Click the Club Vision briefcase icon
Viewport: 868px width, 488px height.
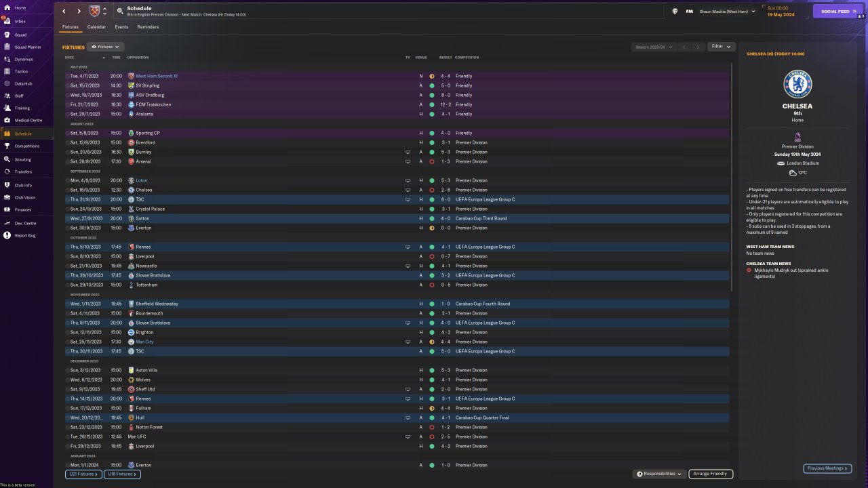[7, 197]
